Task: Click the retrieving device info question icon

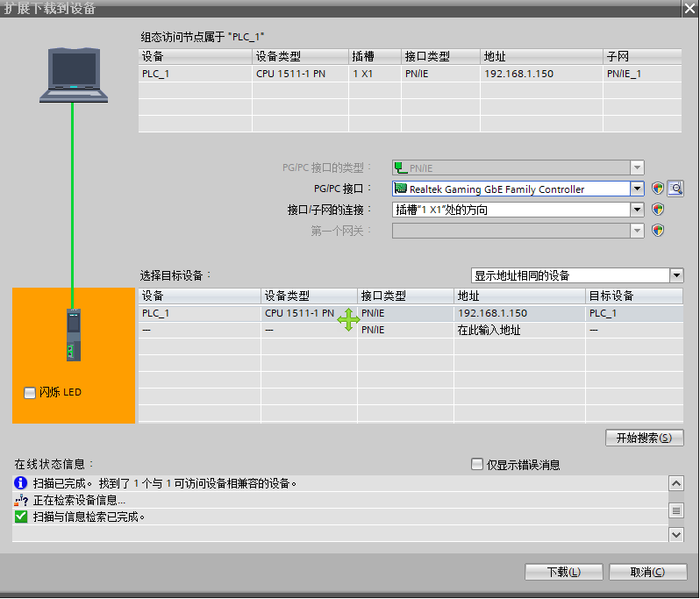Action: point(20,500)
